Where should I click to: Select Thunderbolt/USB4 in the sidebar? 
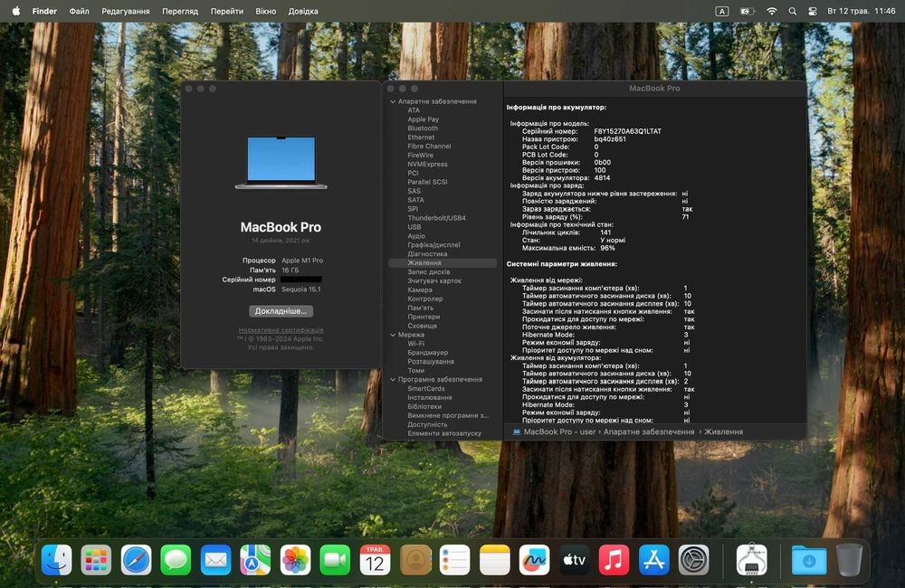[436, 218]
